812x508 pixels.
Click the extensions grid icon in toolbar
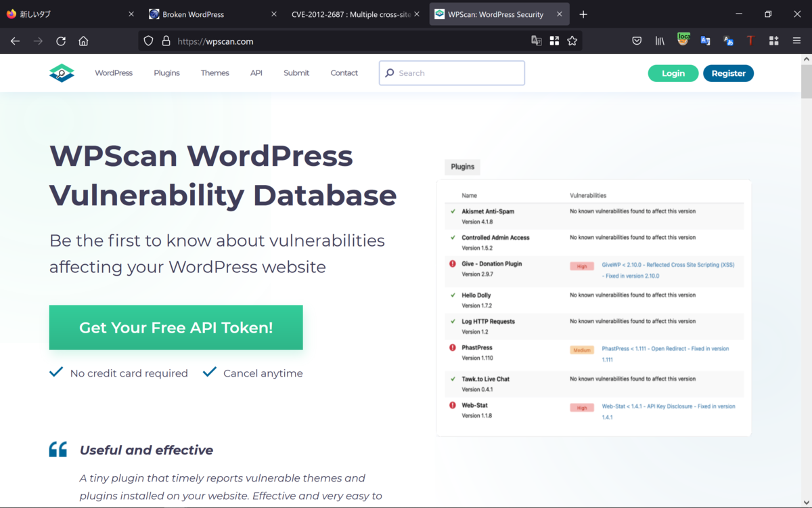pyautogui.click(x=773, y=41)
